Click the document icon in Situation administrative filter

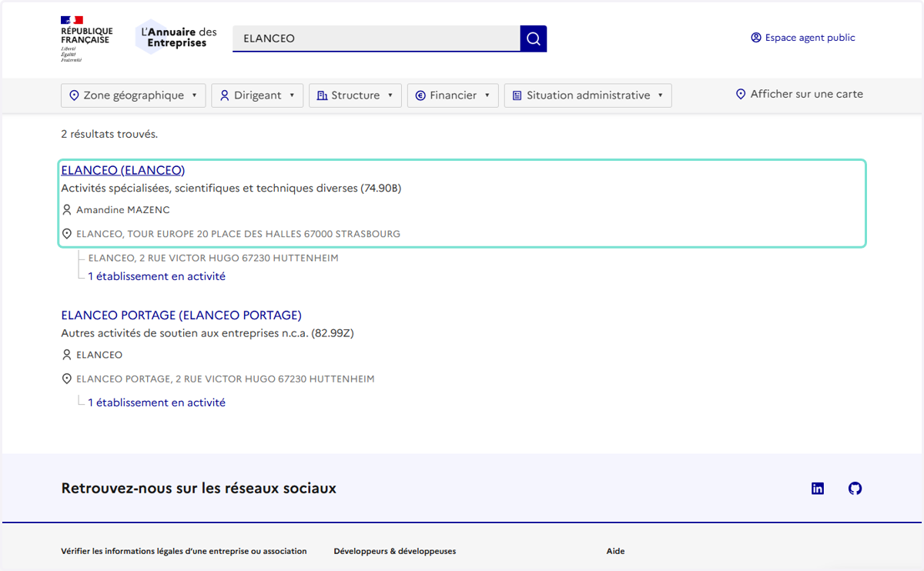[x=517, y=95]
